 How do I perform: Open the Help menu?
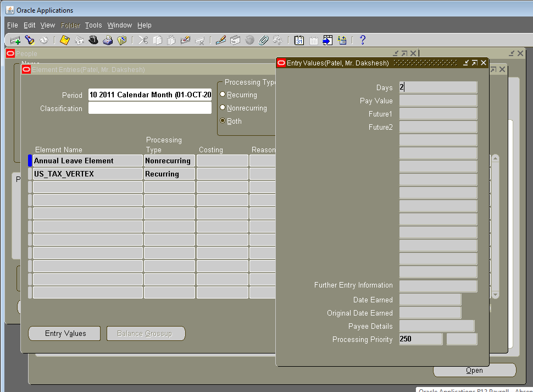click(145, 25)
